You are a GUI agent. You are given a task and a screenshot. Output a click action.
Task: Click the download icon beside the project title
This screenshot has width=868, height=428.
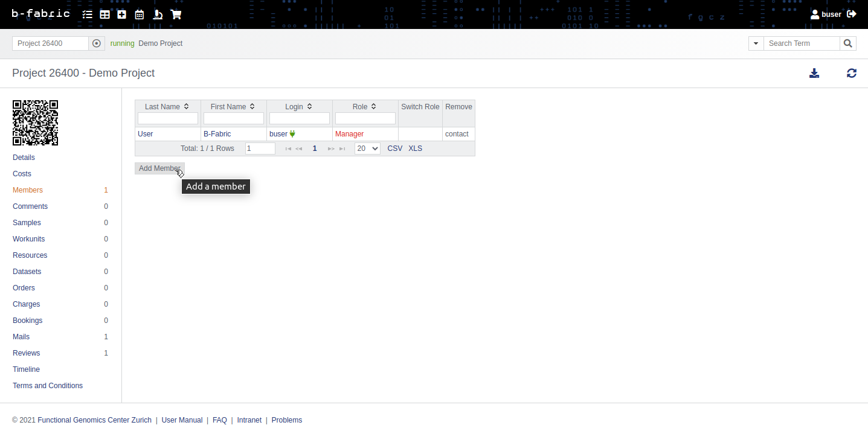click(814, 73)
